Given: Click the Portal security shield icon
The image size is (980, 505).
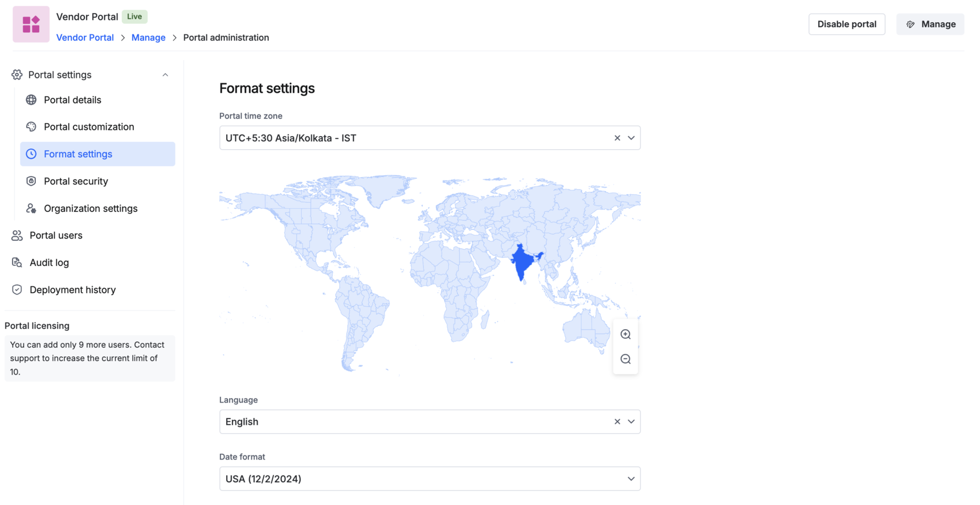Looking at the screenshot, I should [x=31, y=181].
